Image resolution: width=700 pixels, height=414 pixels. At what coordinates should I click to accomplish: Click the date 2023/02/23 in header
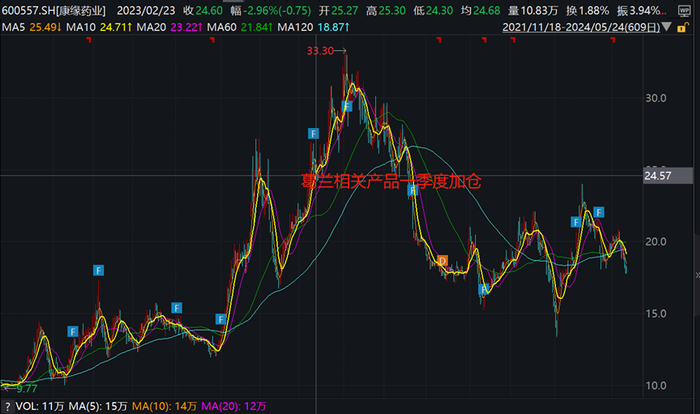pyautogui.click(x=146, y=11)
